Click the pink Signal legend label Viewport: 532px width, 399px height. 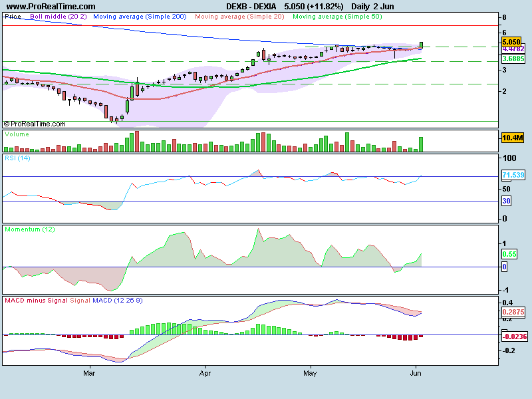[80, 301]
